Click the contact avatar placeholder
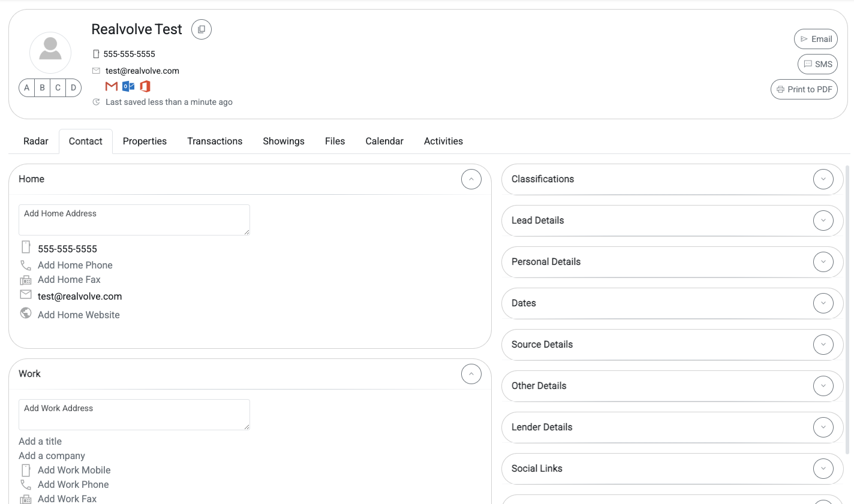 coord(50,53)
